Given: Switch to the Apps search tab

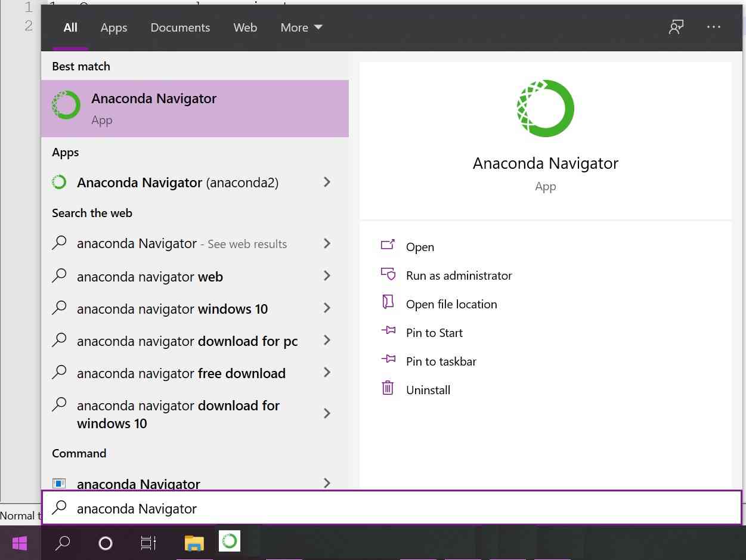Looking at the screenshot, I should (x=113, y=27).
